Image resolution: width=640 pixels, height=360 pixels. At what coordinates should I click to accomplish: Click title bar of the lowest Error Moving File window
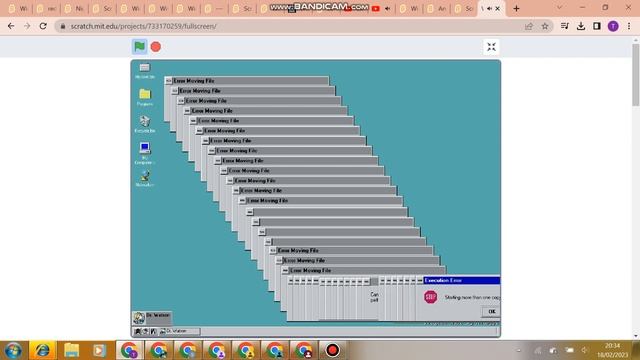click(x=367, y=270)
